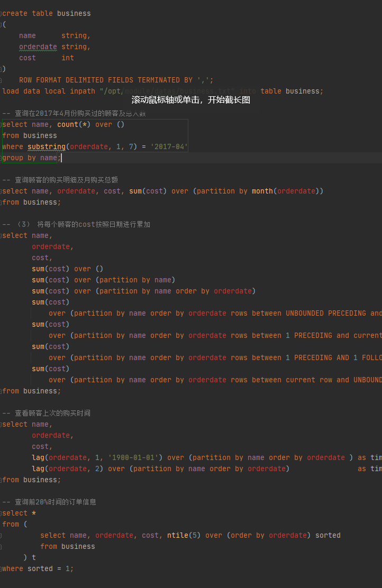
Task: Click the over clause with '1 PRECEDING AND 1 FOLLO'
Action: 215,358
